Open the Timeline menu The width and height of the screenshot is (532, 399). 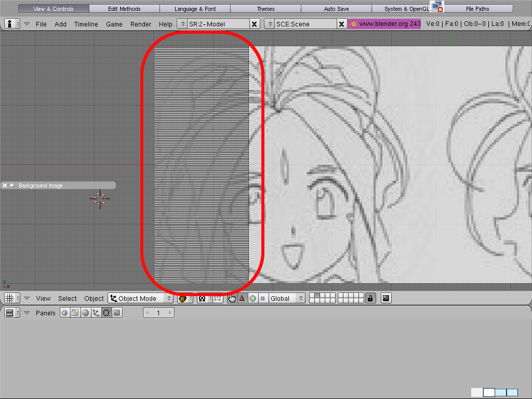(x=86, y=24)
